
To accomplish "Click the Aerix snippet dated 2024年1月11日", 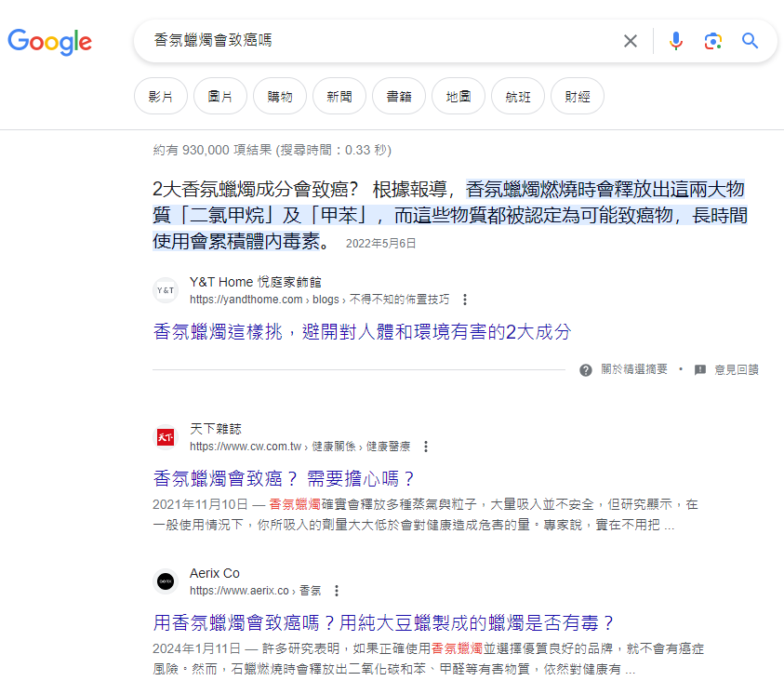I will pyautogui.click(x=429, y=659).
